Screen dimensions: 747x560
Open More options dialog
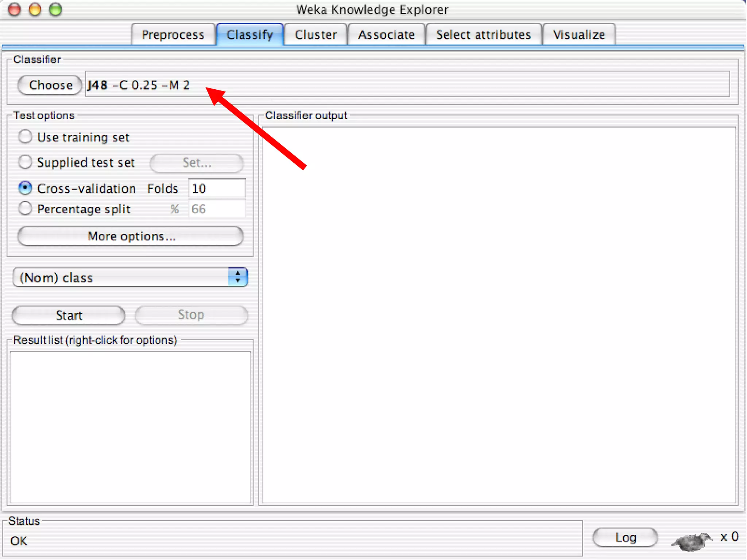pos(131,236)
